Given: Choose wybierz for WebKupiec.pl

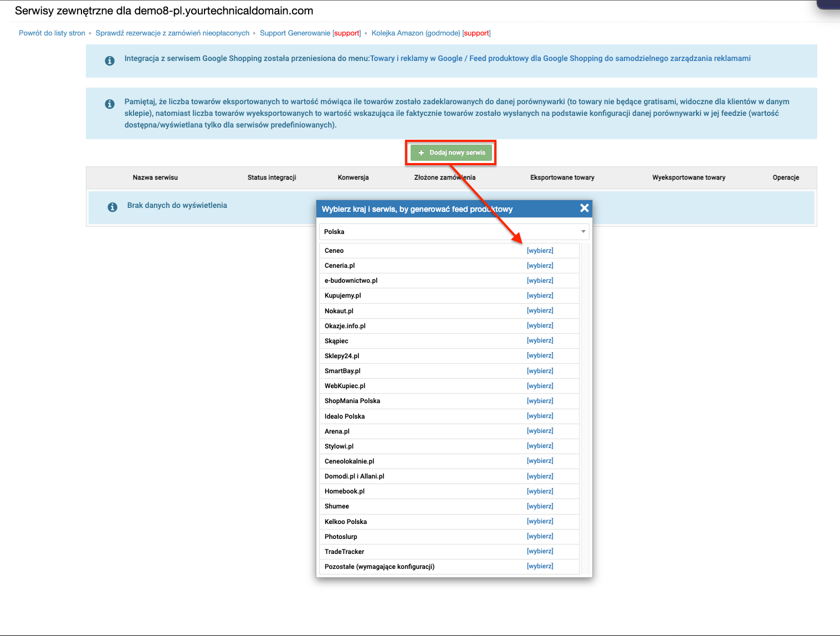Looking at the screenshot, I should (x=540, y=386).
